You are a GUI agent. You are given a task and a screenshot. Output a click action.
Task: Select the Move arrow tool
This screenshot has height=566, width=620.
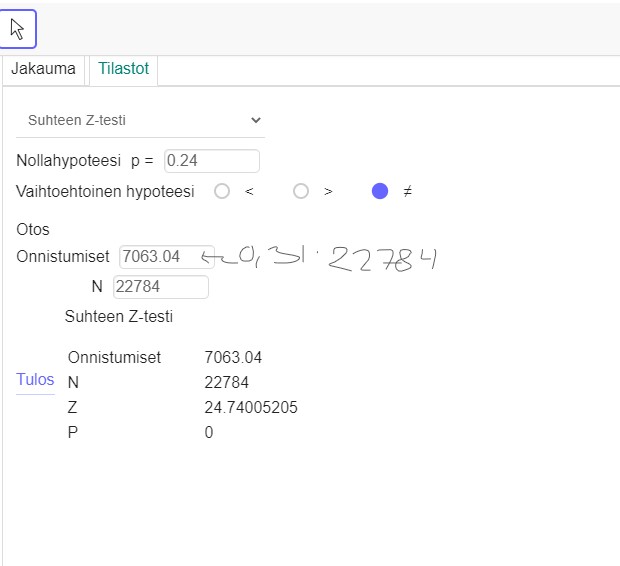coord(18,29)
